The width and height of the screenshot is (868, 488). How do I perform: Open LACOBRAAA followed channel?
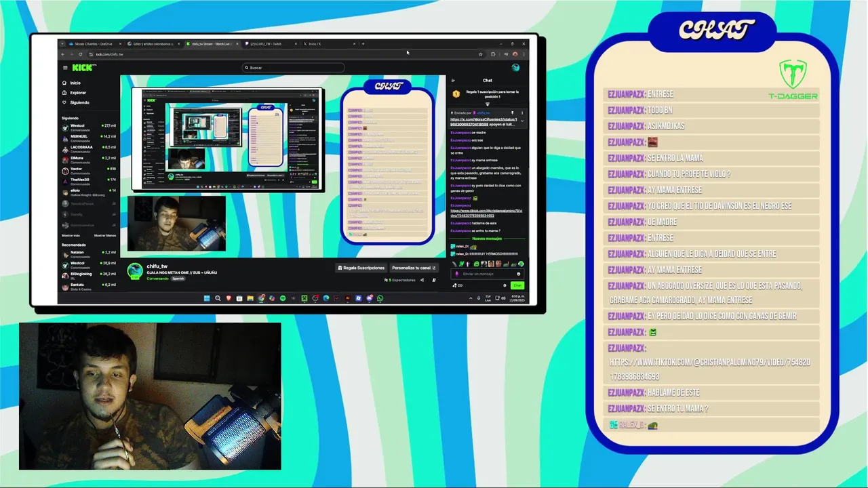pyautogui.click(x=89, y=148)
